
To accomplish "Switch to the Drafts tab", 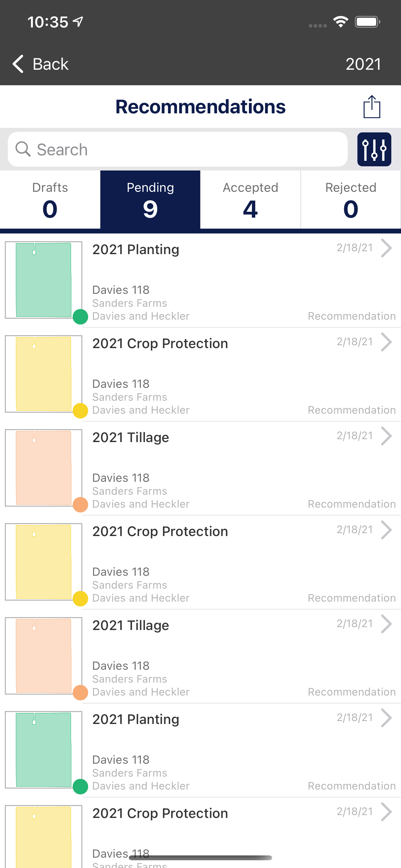I will click(x=50, y=200).
